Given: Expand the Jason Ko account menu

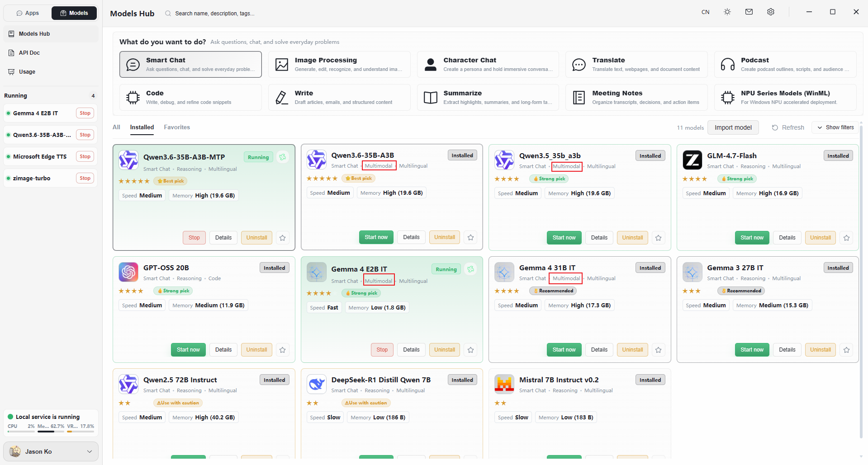Looking at the screenshot, I should pos(51,451).
